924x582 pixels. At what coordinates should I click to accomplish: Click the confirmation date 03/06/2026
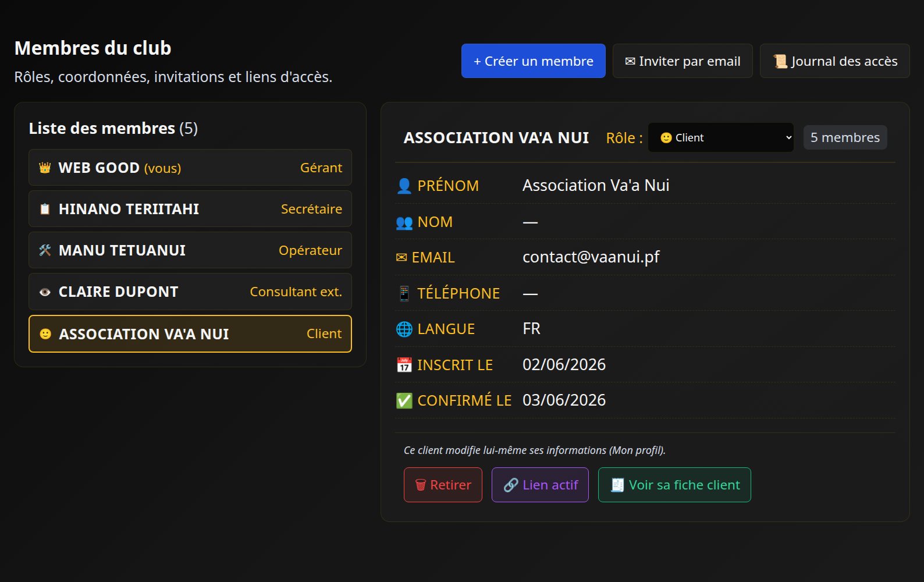click(x=564, y=400)
